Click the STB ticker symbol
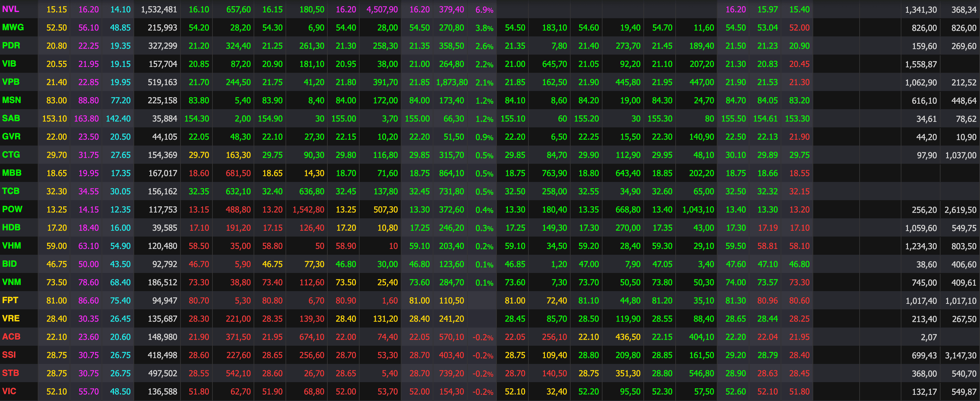This screenshot has width=980, height=401. [10, 373]
